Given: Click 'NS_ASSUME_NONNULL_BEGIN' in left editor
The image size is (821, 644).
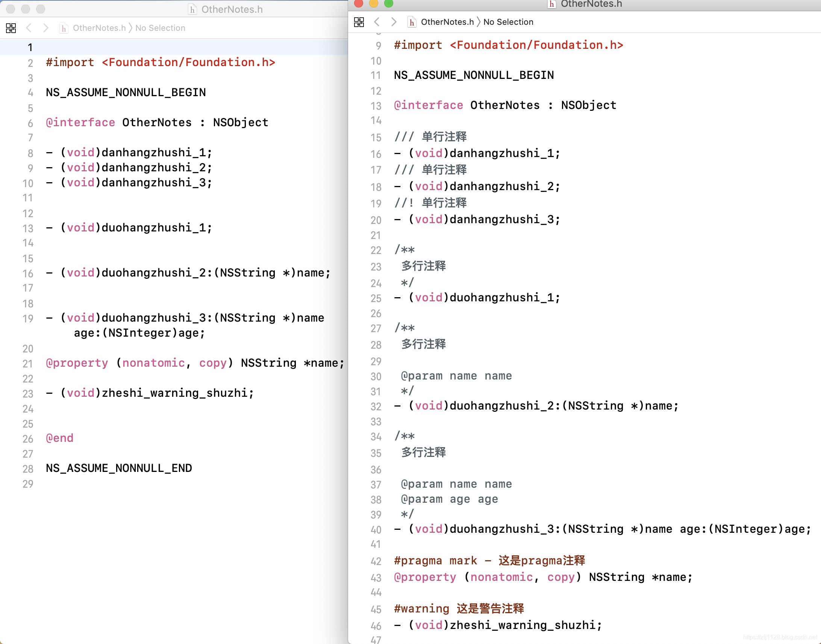Looking at the screenshot, I should tap(126, 92).
